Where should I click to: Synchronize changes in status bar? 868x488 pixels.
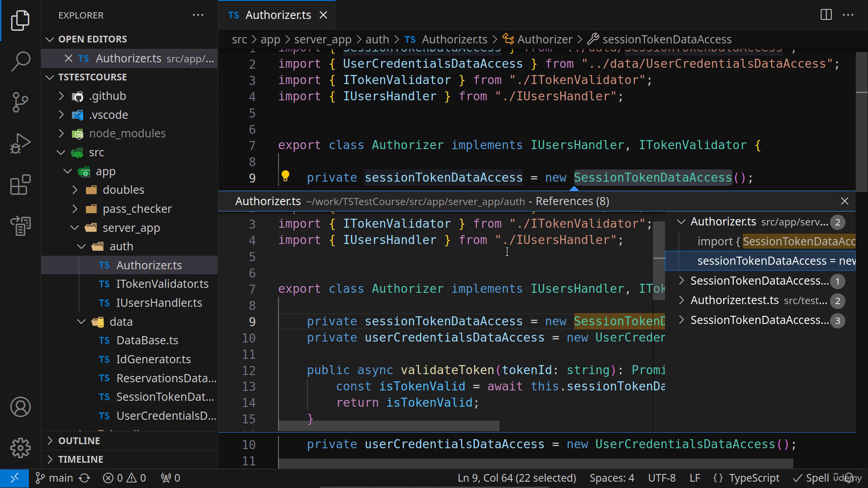(x=85, y=478)
